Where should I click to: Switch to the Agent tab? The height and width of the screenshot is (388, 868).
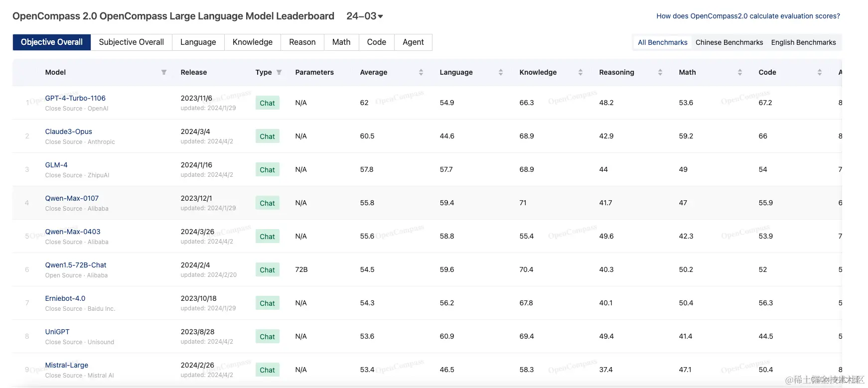pyautogui.click(x=414, y=42)
